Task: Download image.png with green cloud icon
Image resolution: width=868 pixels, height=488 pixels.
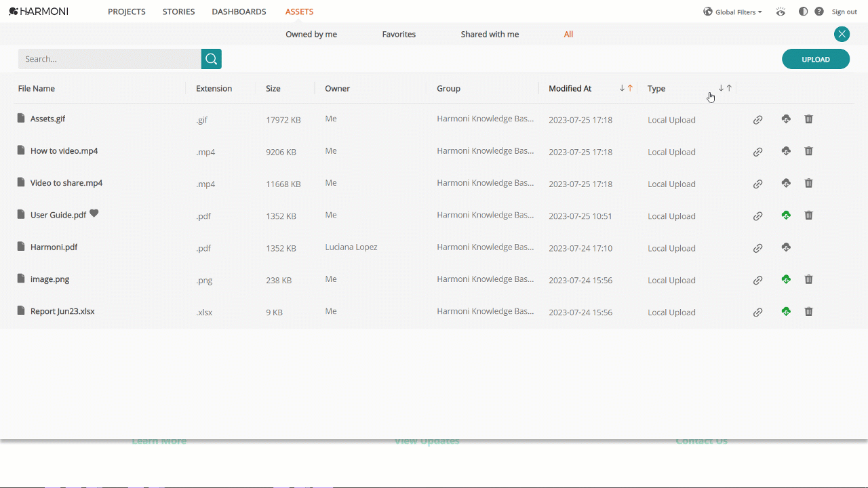Action: tap(786, 279)
